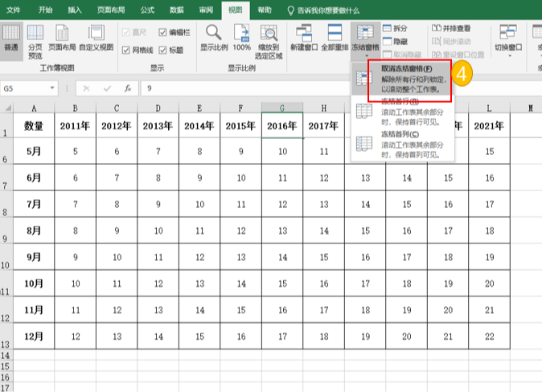Click cell with value 22 in 12月 row
542x392 pixels.
click(x=490, y=336)
